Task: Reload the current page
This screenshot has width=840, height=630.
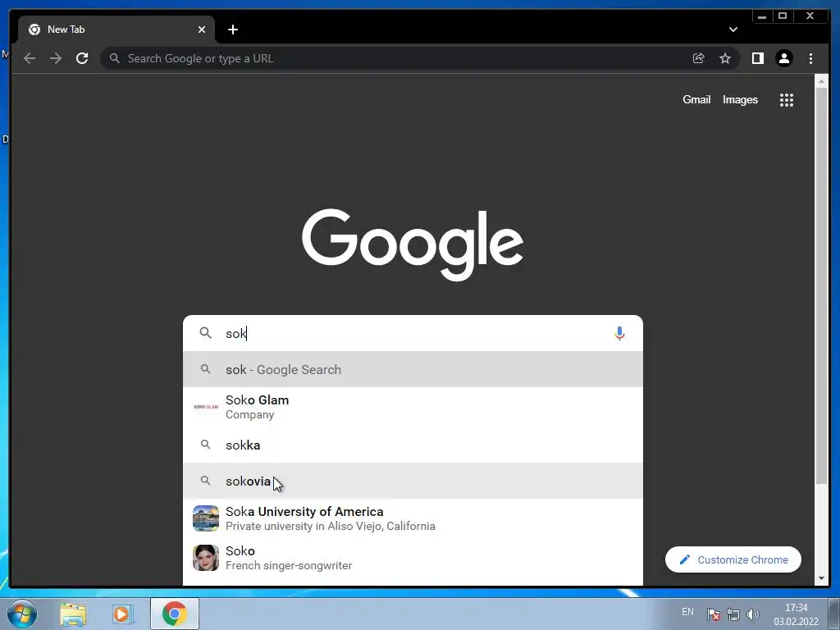Action: click(x=82, y=58)
